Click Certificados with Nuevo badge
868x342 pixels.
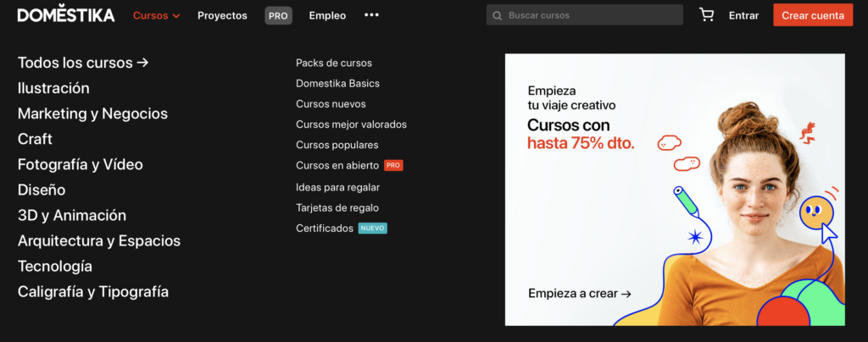(325, 229)
